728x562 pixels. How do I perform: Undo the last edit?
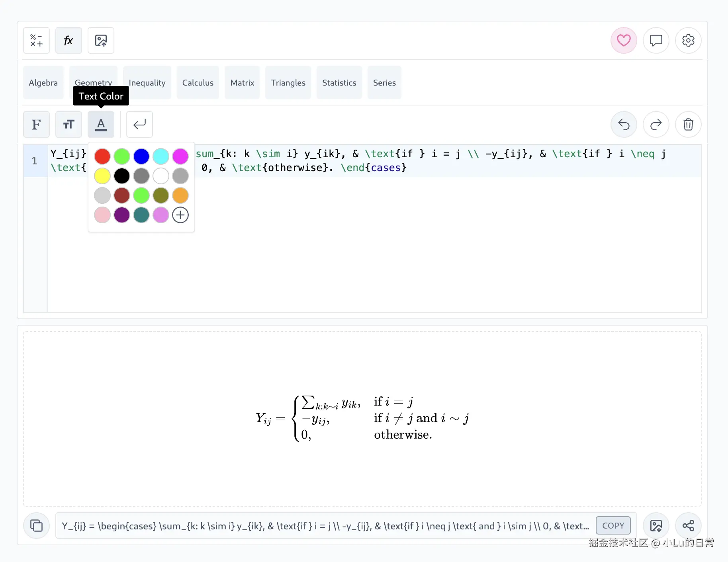(623, 125)
